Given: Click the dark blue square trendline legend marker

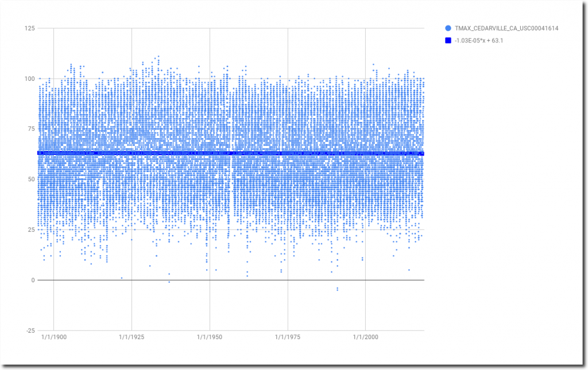Looking at the screenshot, I should tap(448, 41).
